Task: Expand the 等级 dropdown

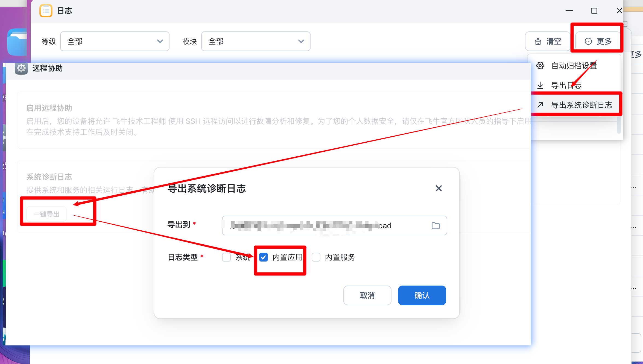Action: point(115,41)
